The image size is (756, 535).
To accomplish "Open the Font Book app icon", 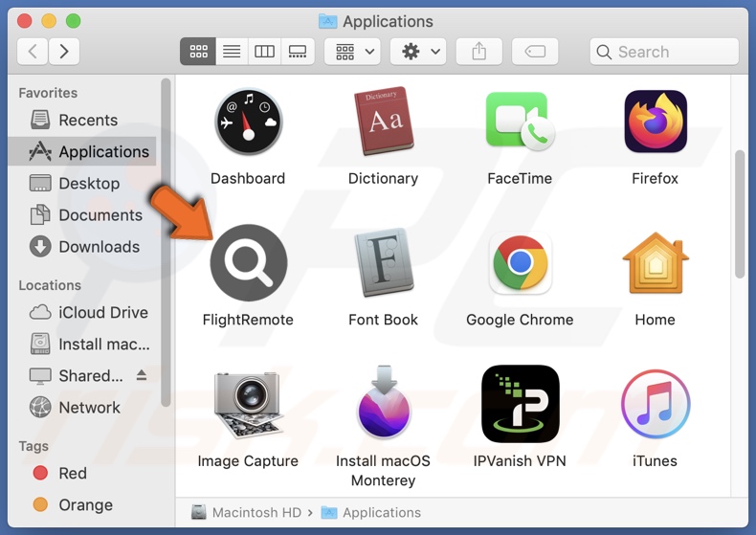I will (x=384, y=262).
